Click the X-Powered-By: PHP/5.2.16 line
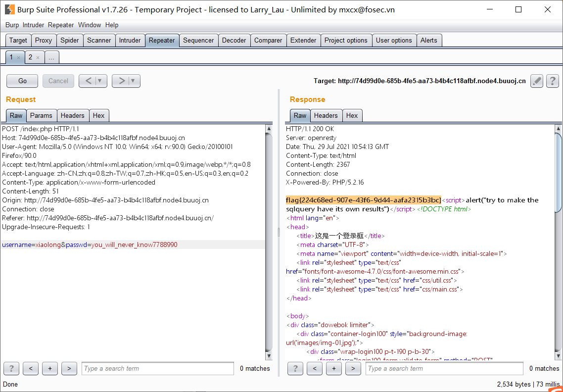 325,182
